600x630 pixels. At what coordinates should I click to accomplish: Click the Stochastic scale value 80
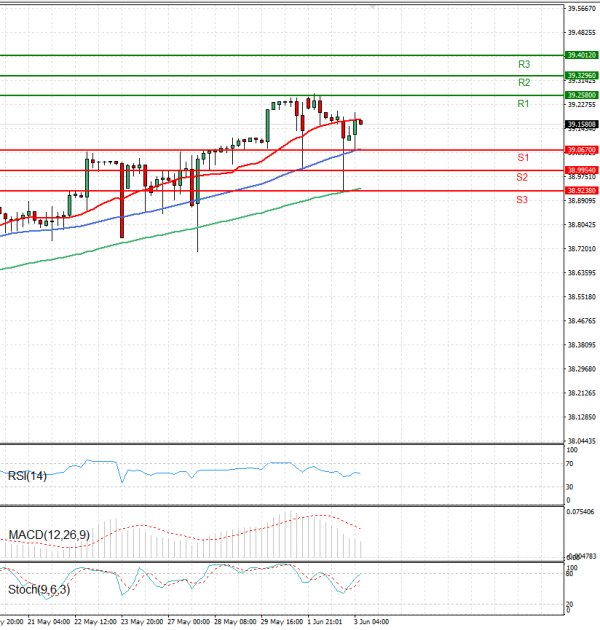(569, 574)
